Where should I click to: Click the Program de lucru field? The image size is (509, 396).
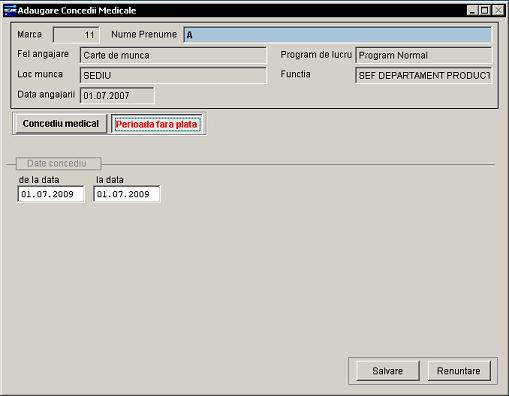(424, 55)
